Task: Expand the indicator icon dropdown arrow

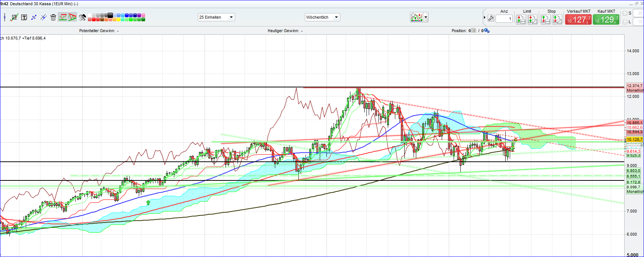Action: click(x=426, y=17)
